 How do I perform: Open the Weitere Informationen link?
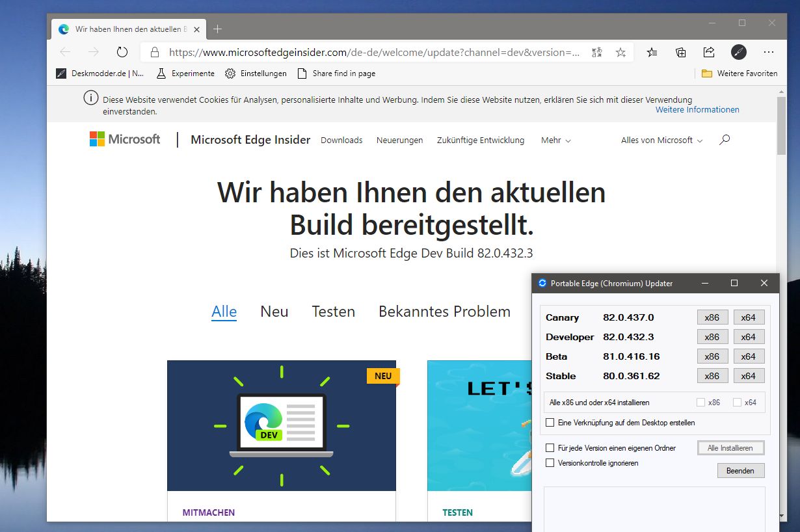point(697,110)
